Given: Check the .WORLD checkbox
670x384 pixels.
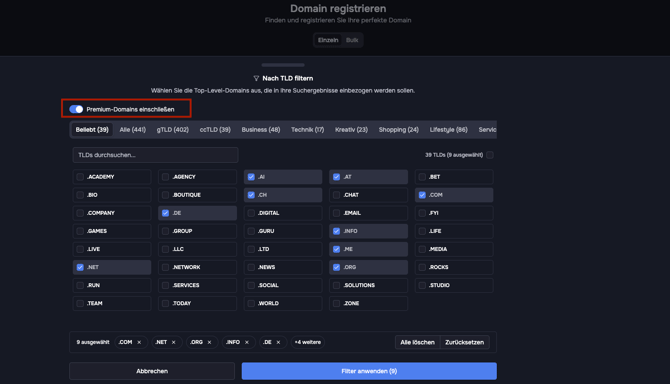Looking at the screenshot, I should 251,303.
